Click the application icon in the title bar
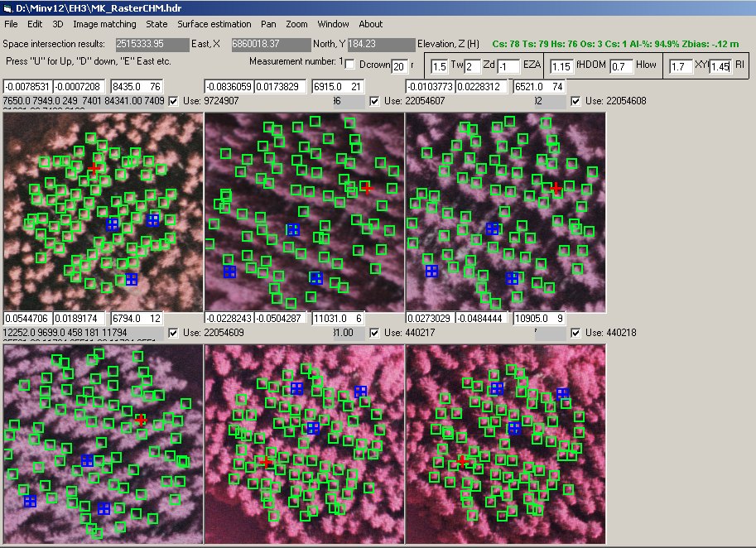Screen dimensions: 756x548 coord(7,7)
